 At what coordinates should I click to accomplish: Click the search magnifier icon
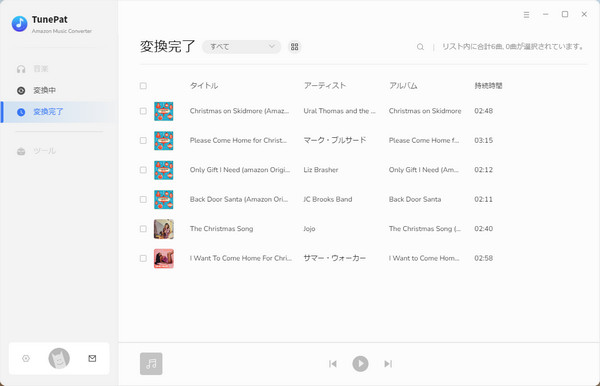[x=420, y=47]
